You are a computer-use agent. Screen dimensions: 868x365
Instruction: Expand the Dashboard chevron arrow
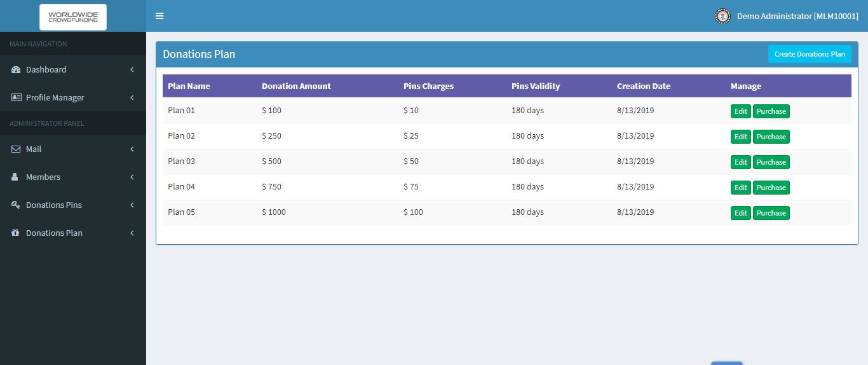point(132,69)
